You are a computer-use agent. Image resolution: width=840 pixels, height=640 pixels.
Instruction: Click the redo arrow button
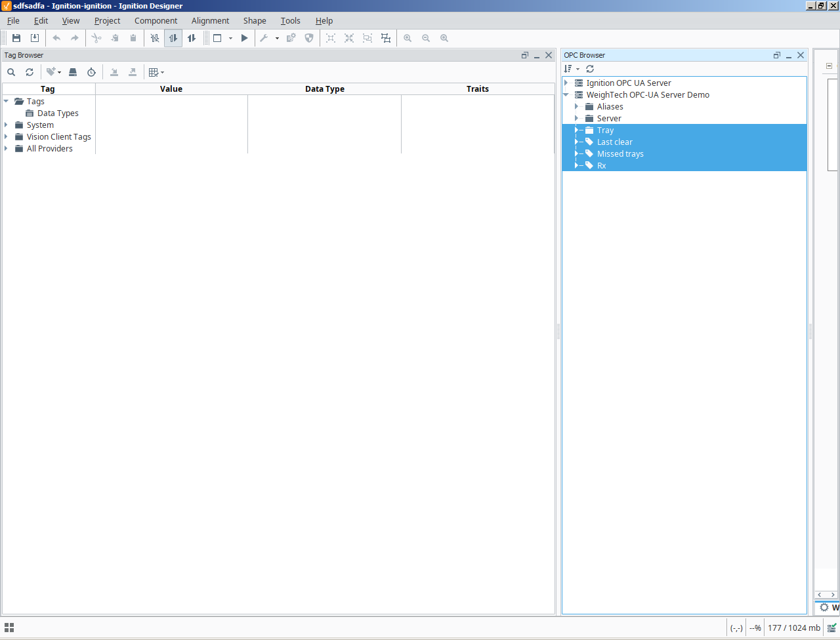click(x=74, y=38)
